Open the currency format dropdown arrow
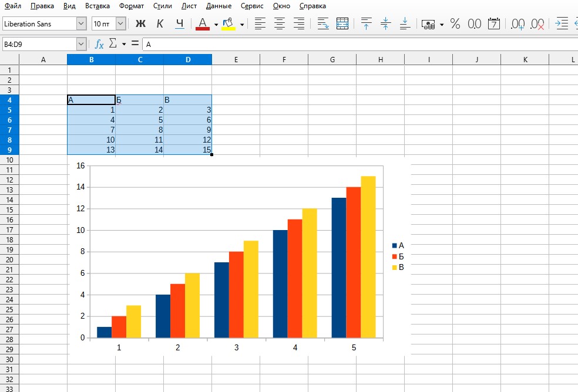This screenshot has width=578, height=392. [x=442, y=25]
